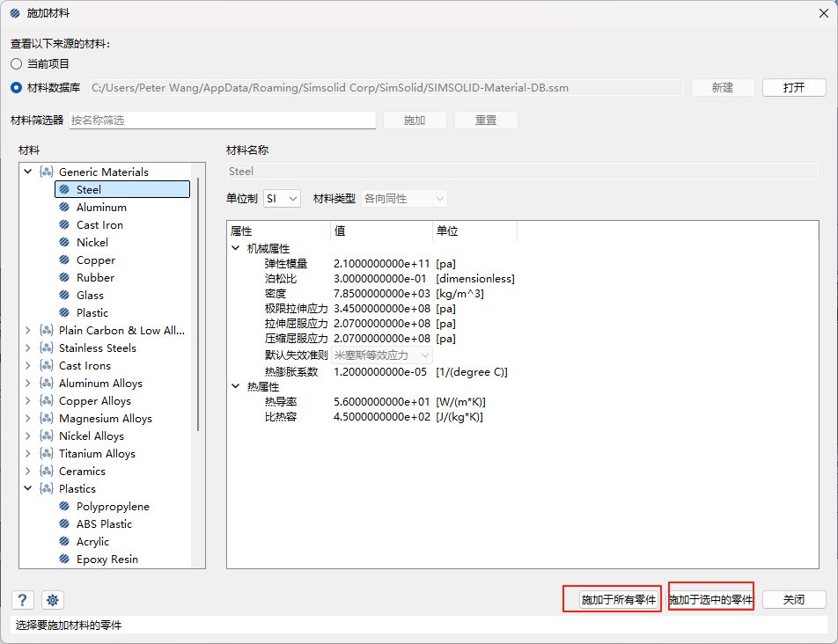This screenshot has width=838, height=644.
Task: Open the 单位制 SI dropdown
Action: pos(282,199)
